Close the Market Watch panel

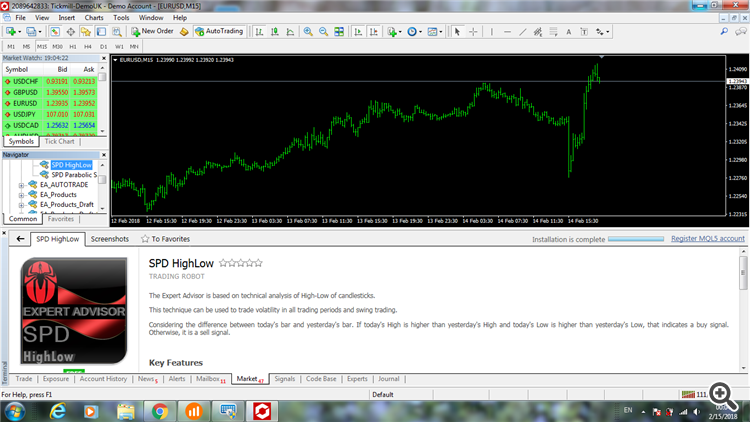104,58
